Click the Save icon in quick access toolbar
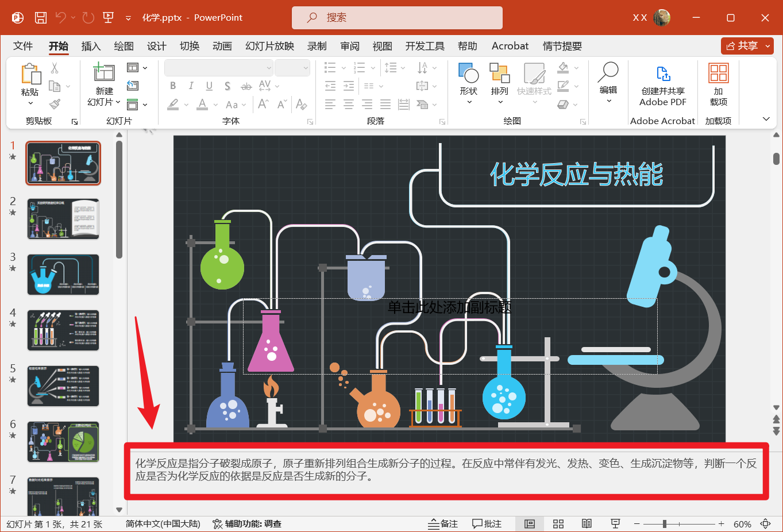This screenshot has width=783, height=532. click(40, 17)
